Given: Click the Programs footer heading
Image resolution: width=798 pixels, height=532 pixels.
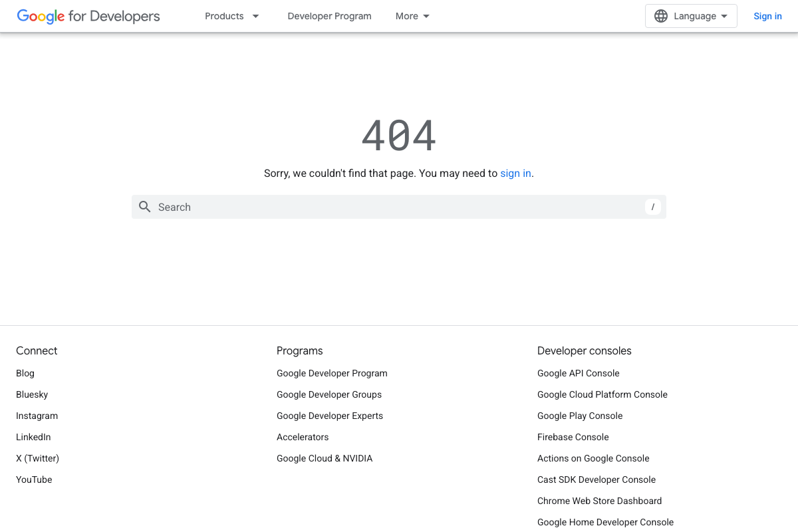Looking at the screenshot, I should tap(300, 350).
